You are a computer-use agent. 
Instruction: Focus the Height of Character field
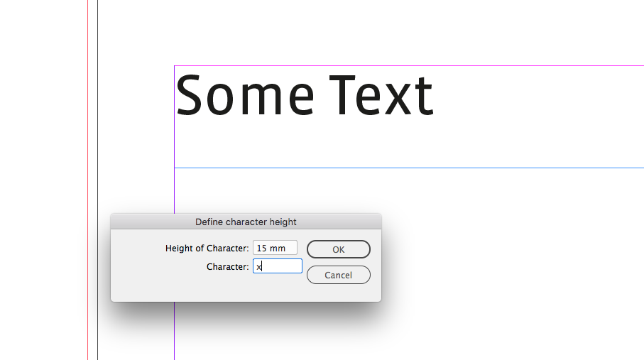275,248
